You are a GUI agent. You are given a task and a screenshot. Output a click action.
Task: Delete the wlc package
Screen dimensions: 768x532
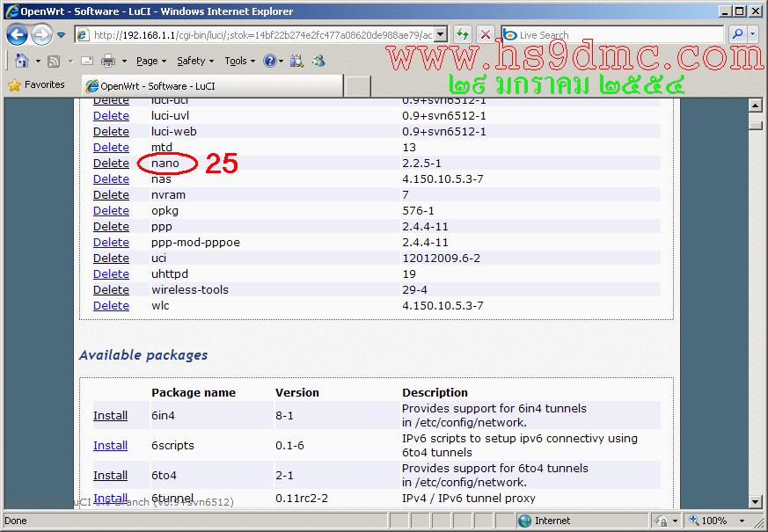coord(111,305)
